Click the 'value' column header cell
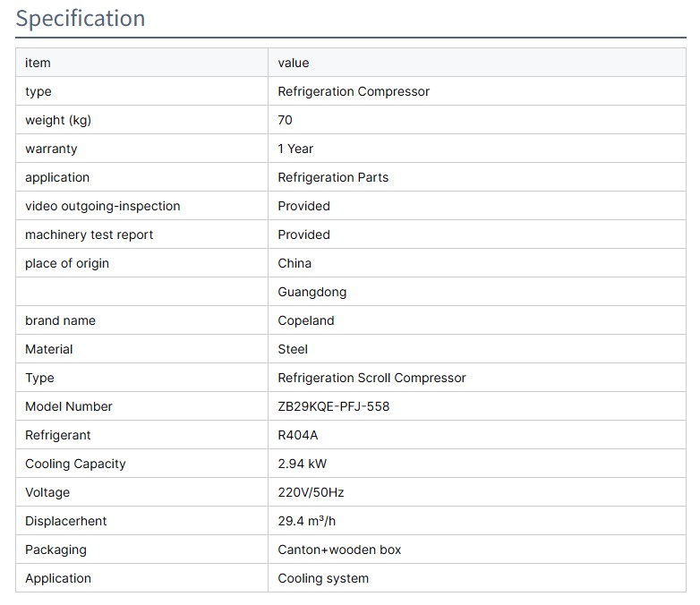 tap(294, 63)
